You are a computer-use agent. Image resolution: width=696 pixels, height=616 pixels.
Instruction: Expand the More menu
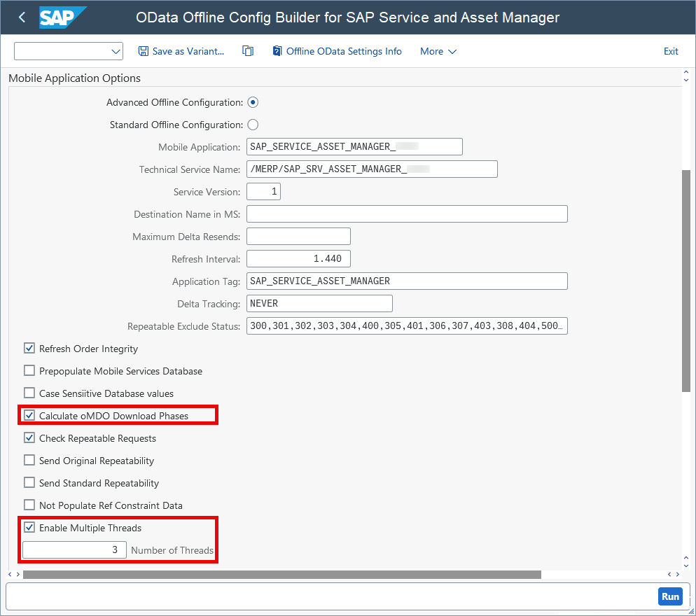438,52
